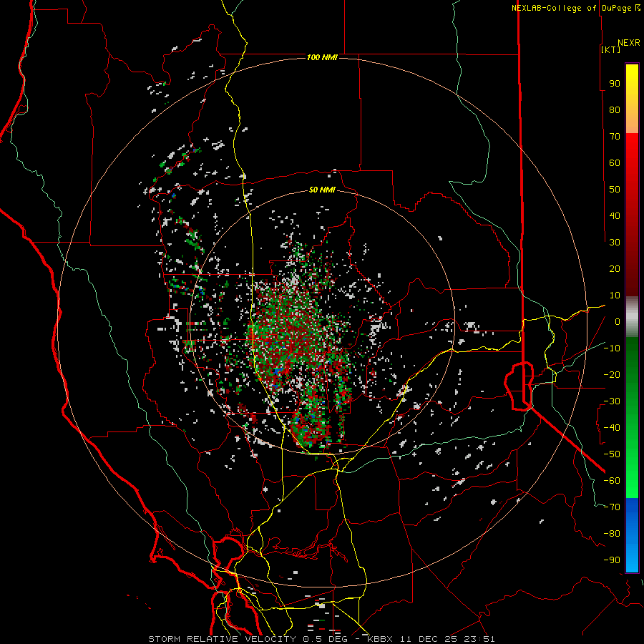Click the -30 scale label
The width and height of the screenshot is (644, 644).
click(x=612, y=401)
